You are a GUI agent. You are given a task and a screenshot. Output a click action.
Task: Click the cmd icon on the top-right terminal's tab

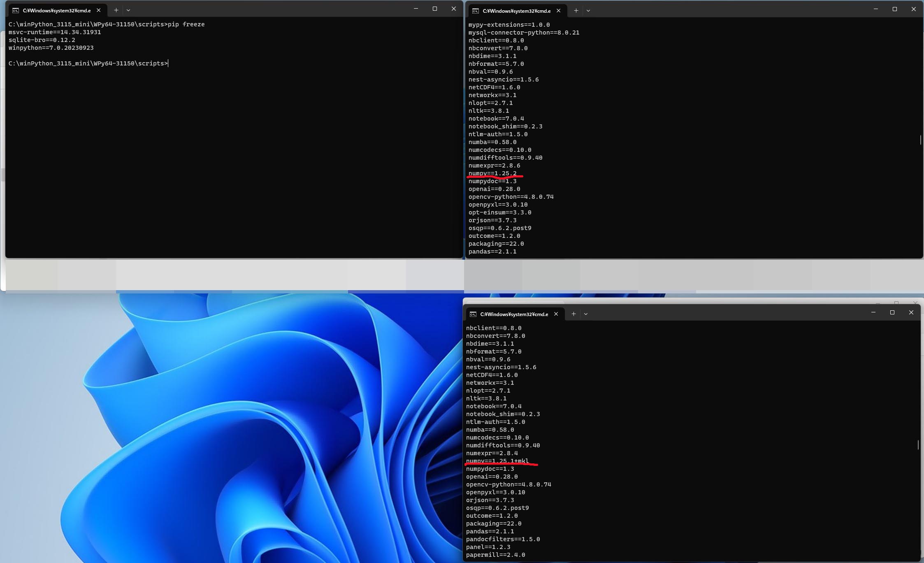point(475,11)
